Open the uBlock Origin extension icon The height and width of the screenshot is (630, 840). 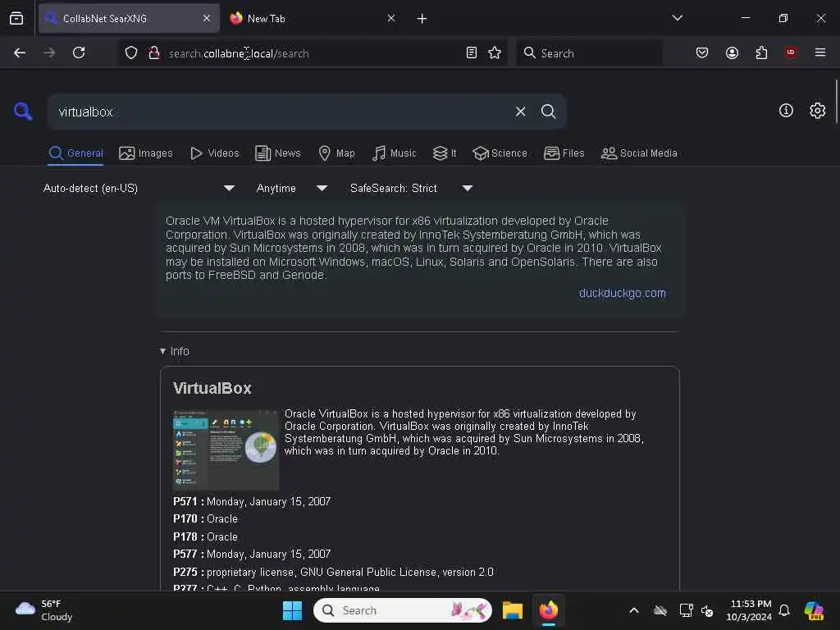791,52
